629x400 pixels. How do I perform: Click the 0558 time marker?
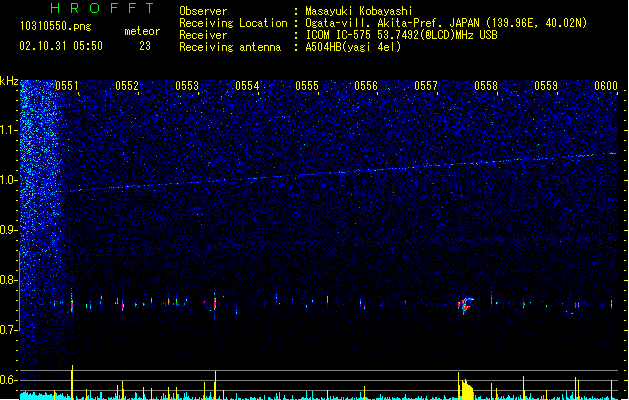(x=486, y=86)
